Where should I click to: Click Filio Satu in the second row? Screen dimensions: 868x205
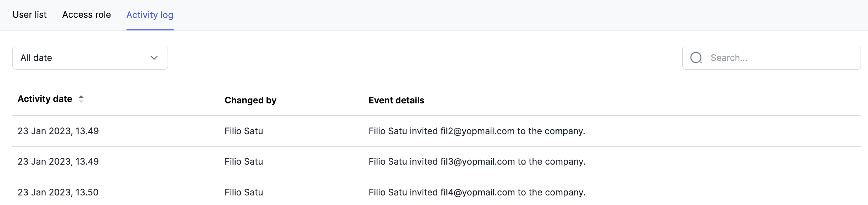(x=244, y=162)
